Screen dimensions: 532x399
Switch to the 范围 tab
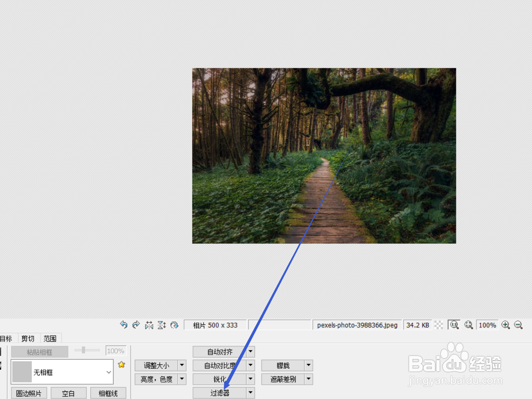50,338
